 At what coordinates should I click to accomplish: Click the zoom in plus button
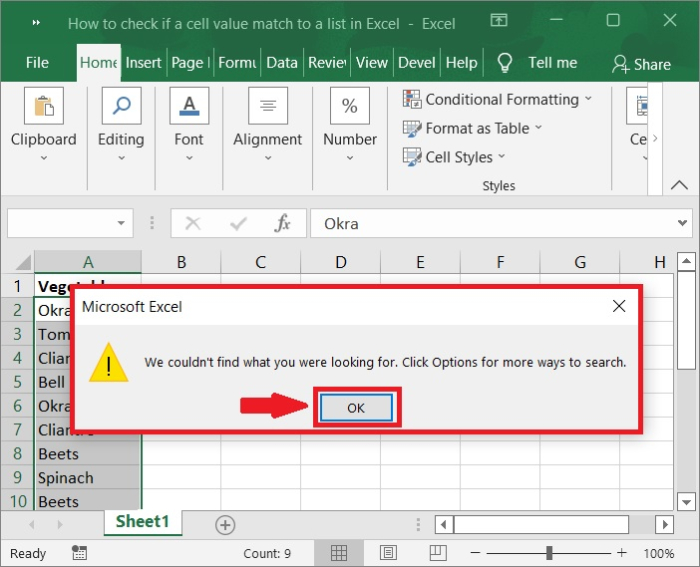point(622,553)
